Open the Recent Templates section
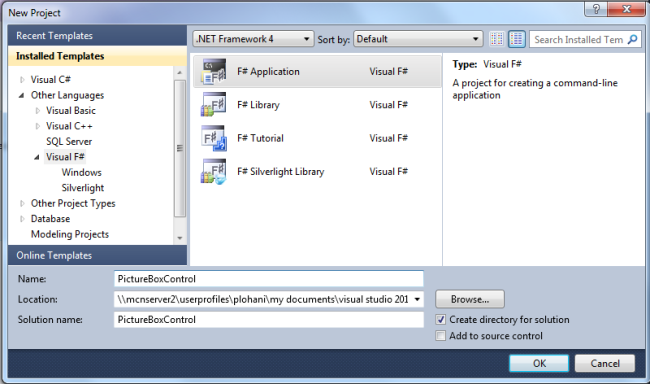This screenshot has width=650, height=384. [97, 36]
